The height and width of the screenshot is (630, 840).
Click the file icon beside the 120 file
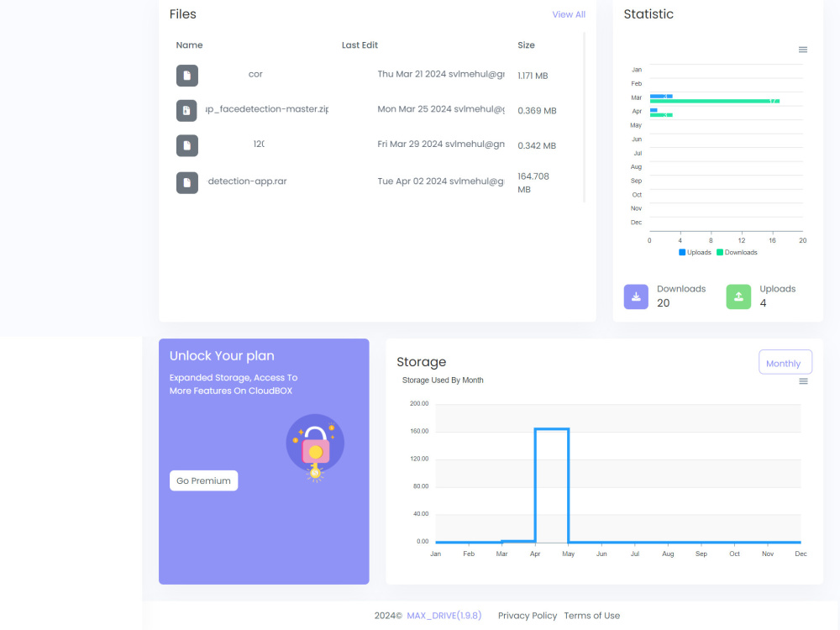(x=186, y=145)
